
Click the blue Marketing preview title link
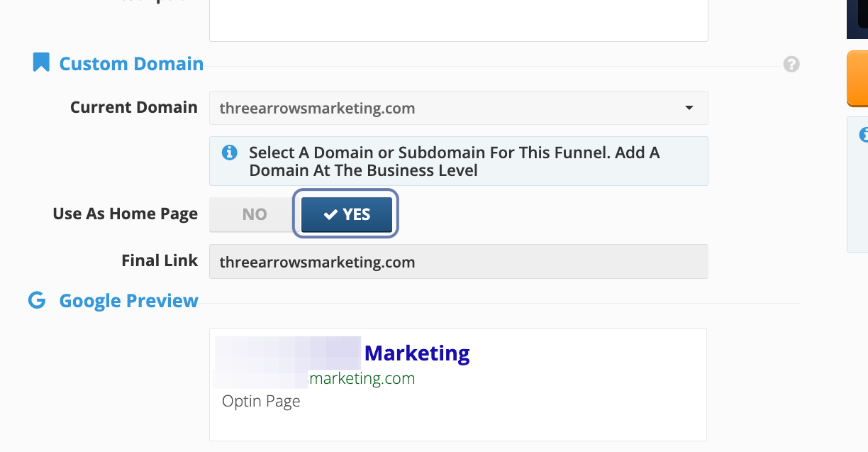click(417, 353)
